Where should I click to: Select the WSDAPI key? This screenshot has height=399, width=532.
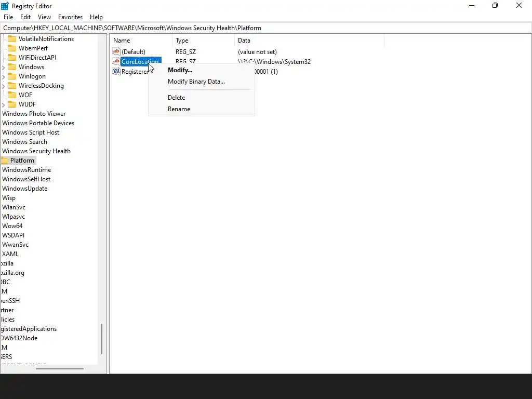point(13,235)
